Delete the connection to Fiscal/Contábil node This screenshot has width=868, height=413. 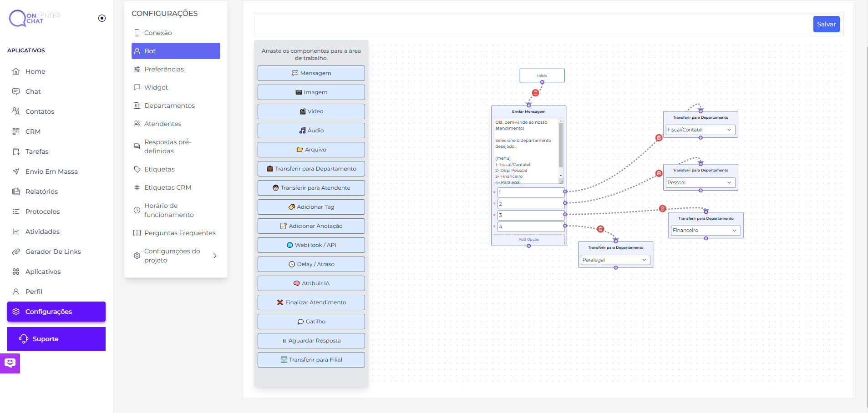coord(659,138)
